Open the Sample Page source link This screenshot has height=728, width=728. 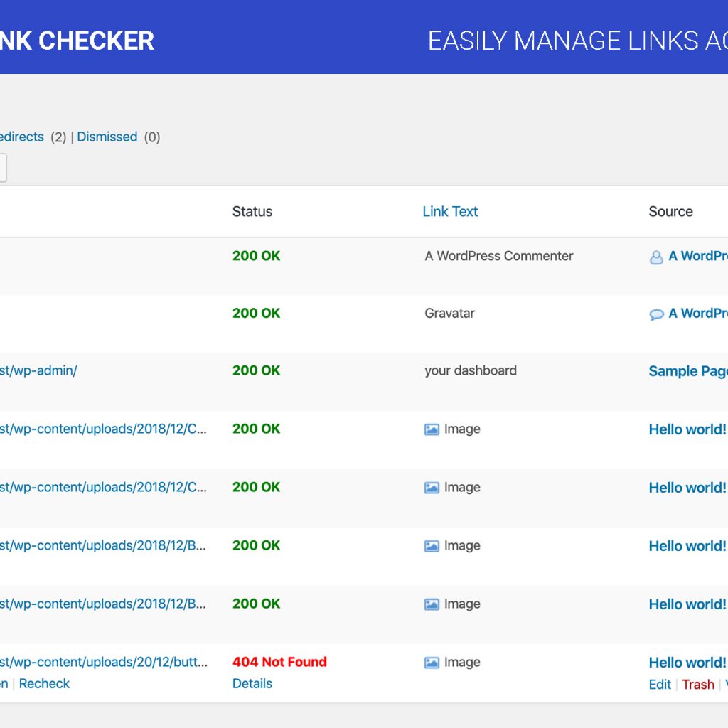click(687, 371)
